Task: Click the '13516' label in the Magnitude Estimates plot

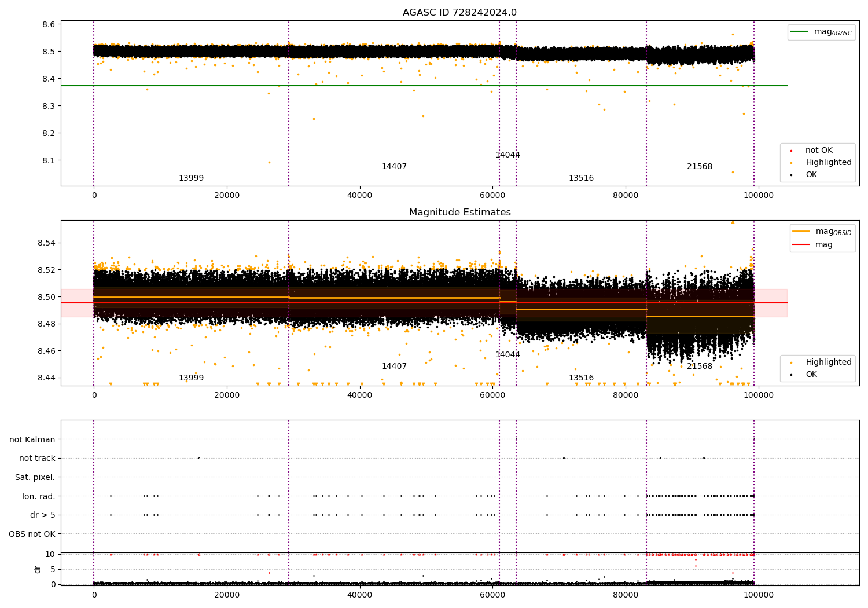Action: (581, 378)
